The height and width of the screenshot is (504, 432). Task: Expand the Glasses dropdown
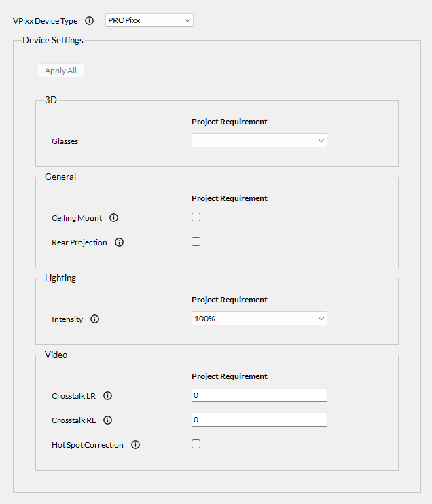[259, 141]
